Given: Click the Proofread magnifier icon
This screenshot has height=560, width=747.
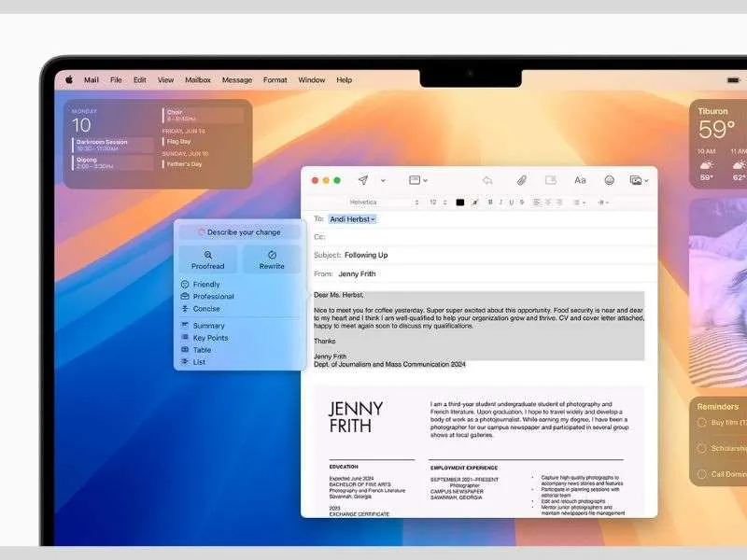Looking at the screenshot, I should (207, 255).
